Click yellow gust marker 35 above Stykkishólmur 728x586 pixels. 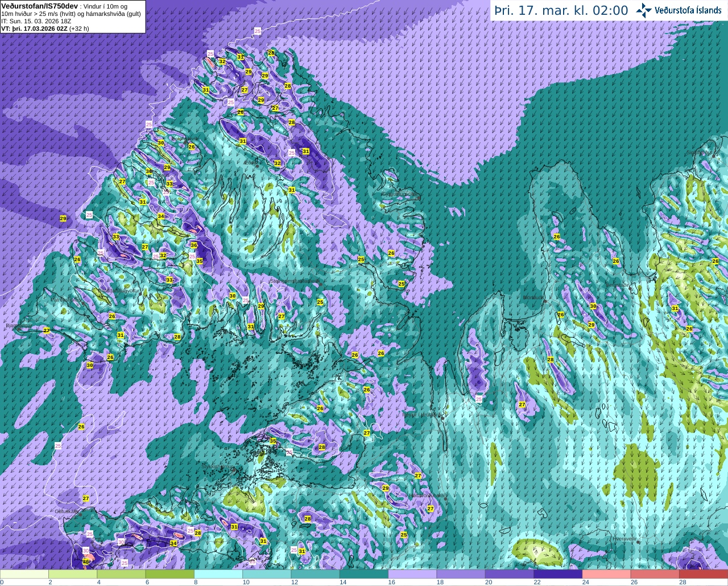coord(273,441)
